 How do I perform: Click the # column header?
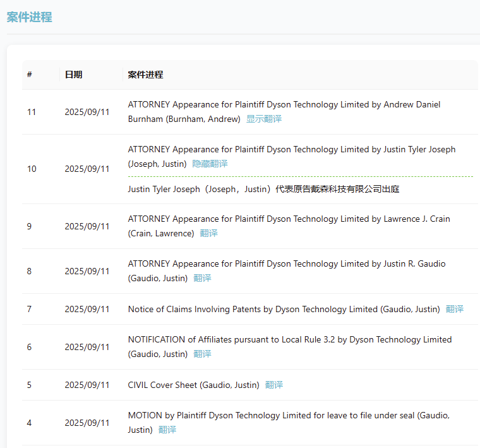point(30,75)
